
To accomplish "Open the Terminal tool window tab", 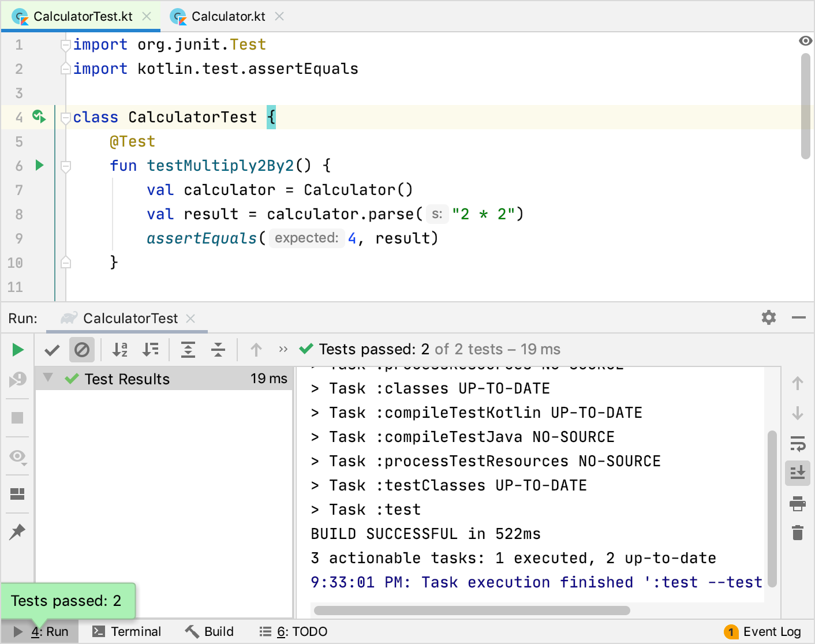I will (x=127, y=632).
